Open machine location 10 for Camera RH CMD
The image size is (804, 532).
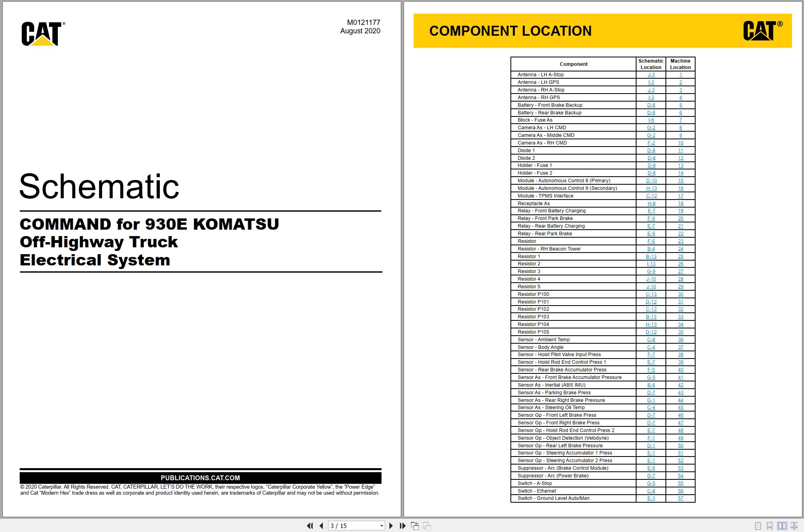(x=680, y=143)
